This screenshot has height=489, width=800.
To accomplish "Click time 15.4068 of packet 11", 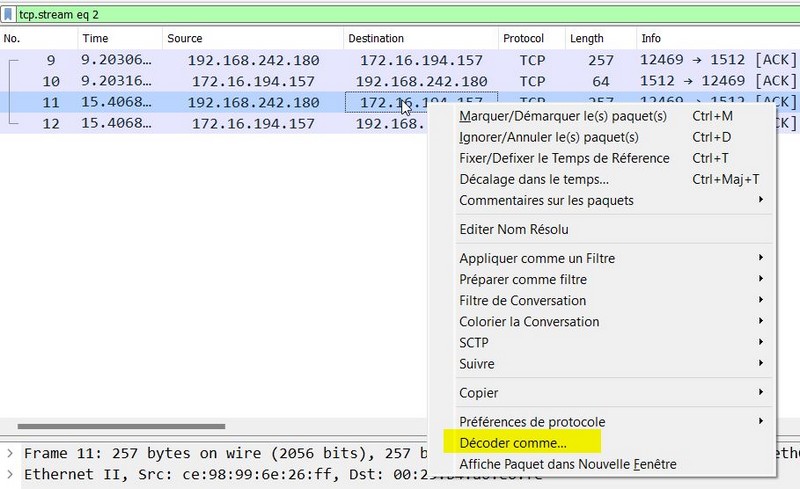I will [116, 102].
